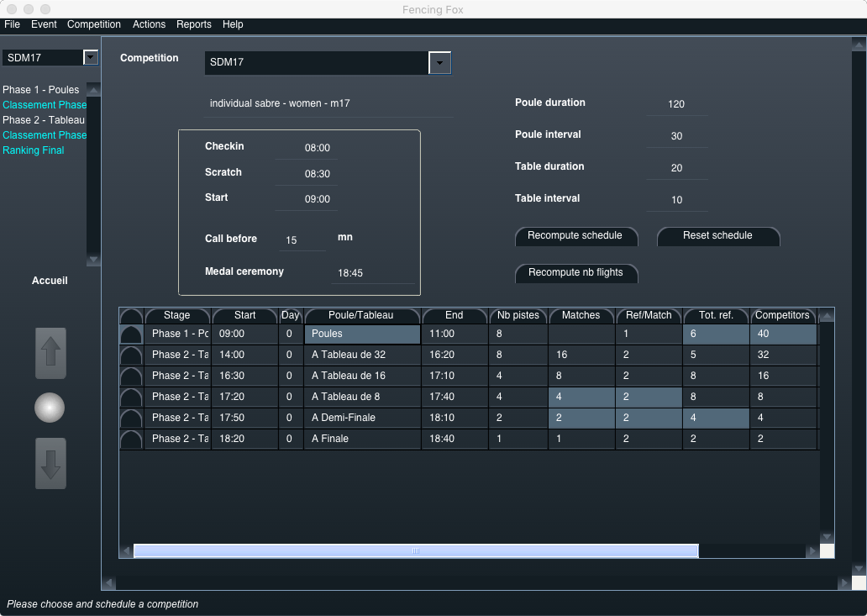Click the phase list scroll up arrow
Screen dimensions: 867x616
93,90
